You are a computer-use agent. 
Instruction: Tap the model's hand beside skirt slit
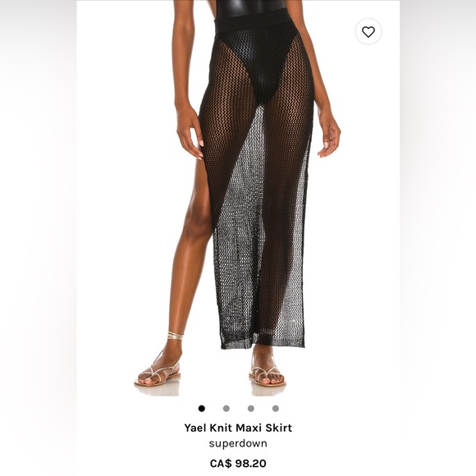(x=190, y=131)
